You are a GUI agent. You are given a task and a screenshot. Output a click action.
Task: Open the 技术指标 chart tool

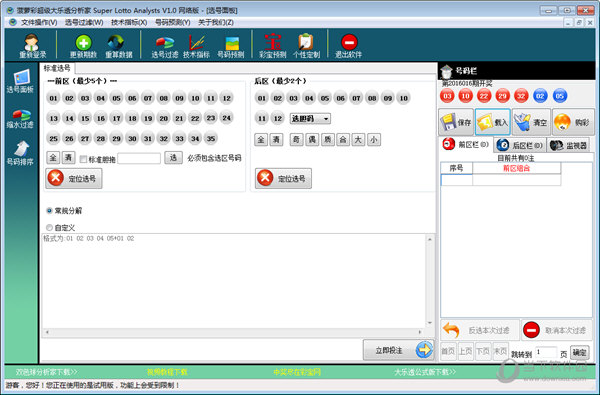(x=196, y=47)
